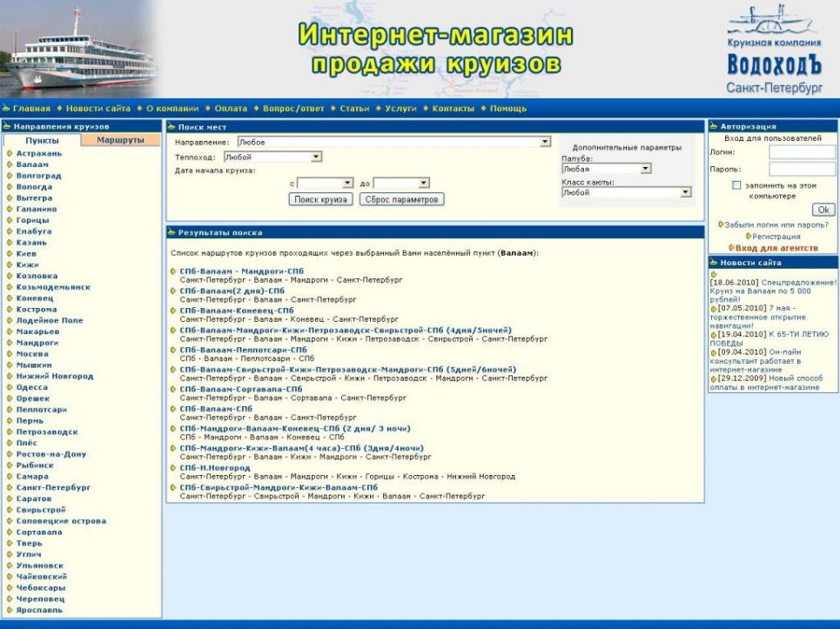Click bullet icon next to Валаам destination
Viewport: 840px width, 629px height.
[10, 165]
